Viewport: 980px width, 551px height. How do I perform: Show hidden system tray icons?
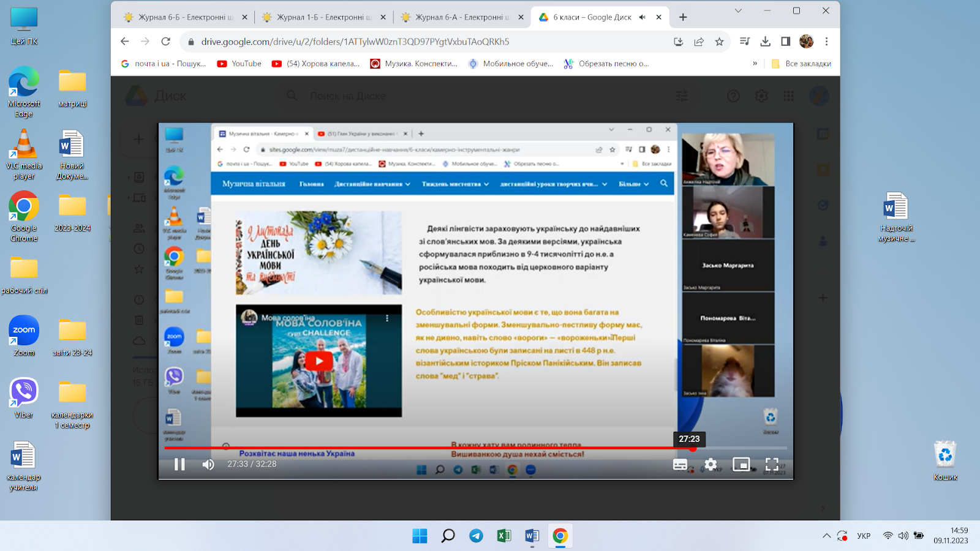826,536
